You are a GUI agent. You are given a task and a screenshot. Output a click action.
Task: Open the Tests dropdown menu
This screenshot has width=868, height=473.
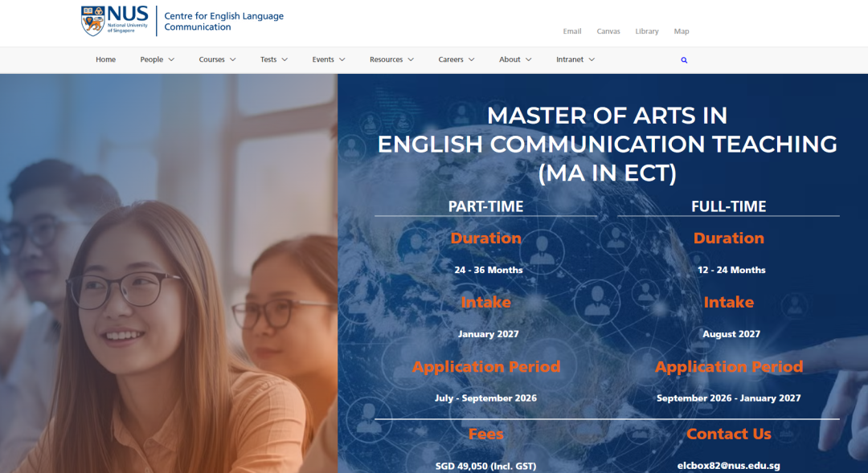pos(273,59)
